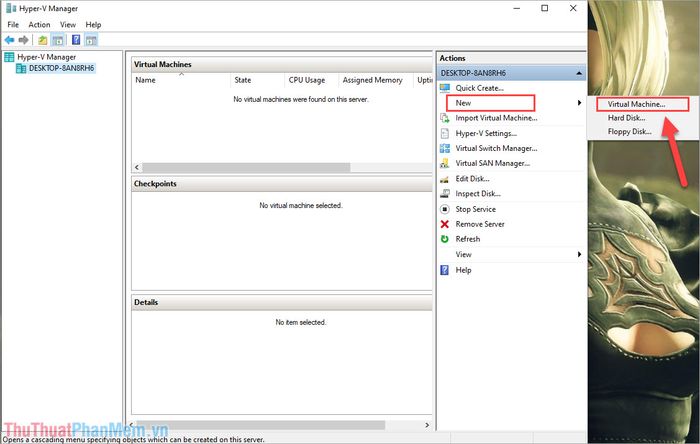Click Stop Service action
Screen dimensions: 700x444
[x=475, y=209]
